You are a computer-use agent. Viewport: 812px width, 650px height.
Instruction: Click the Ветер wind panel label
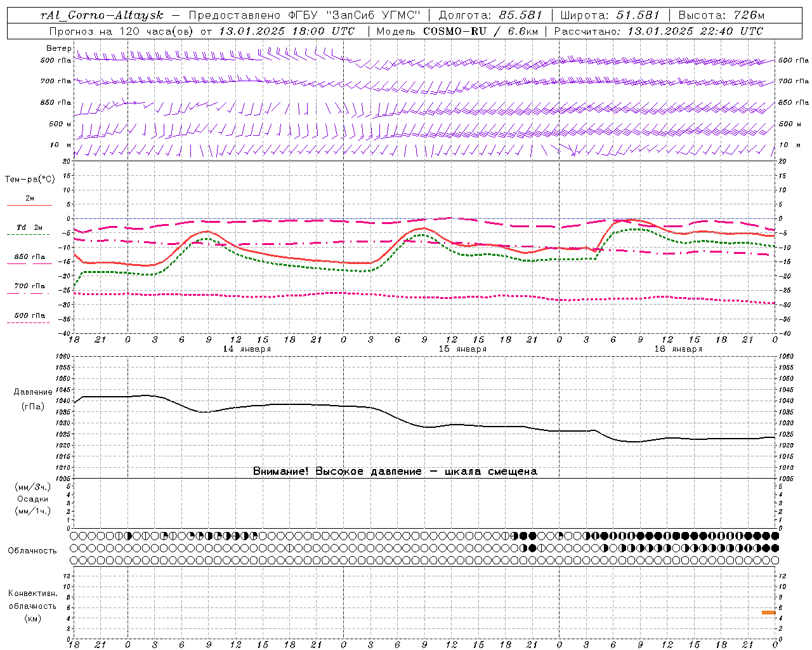pyautogui.click(x=58, y=48)
